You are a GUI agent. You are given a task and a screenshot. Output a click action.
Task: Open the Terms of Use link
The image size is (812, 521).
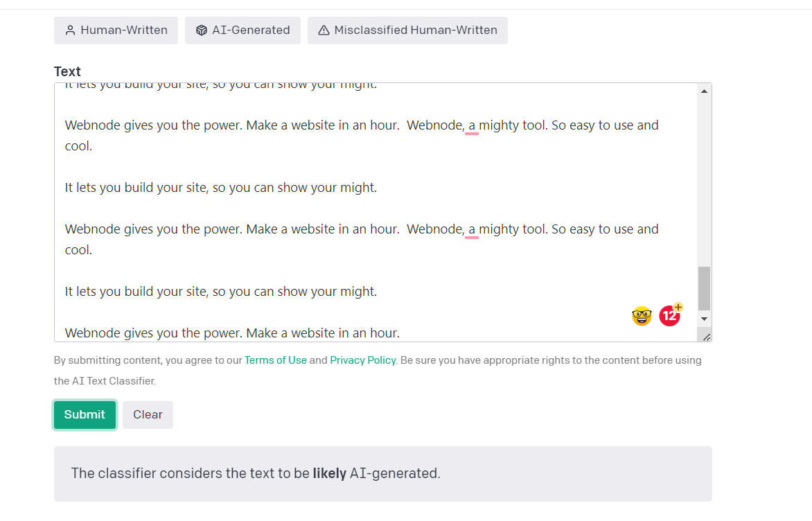(276, 360)
